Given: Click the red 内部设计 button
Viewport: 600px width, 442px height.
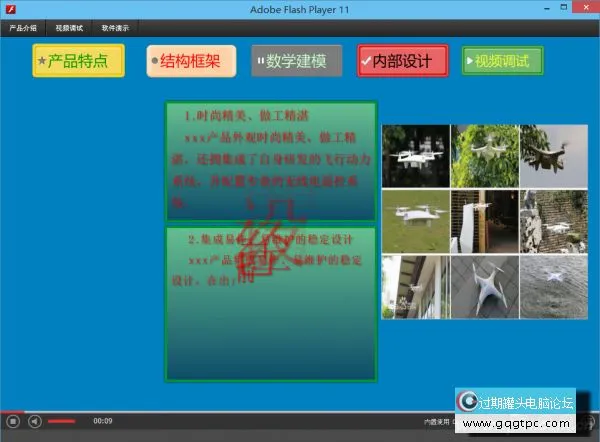Looking at the screenshot, I should coord(403,61).
